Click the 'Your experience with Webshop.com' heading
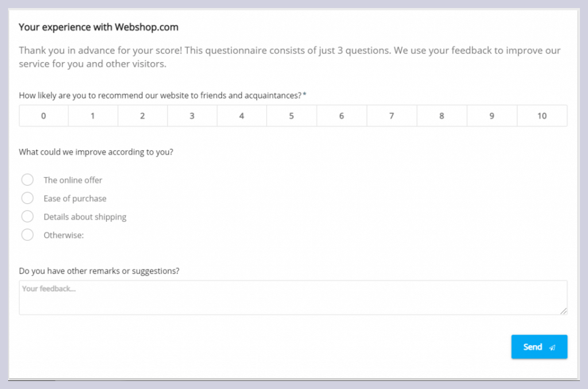Viewport: 588px width, 389px height. (98, 27)
